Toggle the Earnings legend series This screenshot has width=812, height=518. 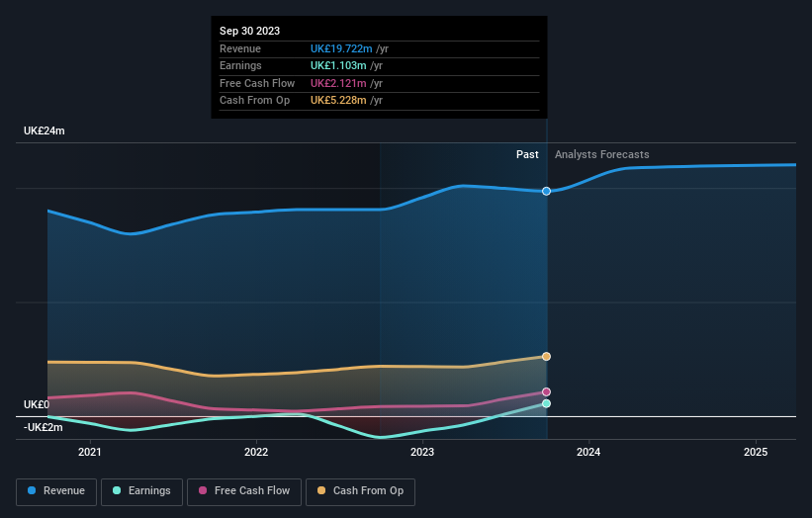point(141,491)
